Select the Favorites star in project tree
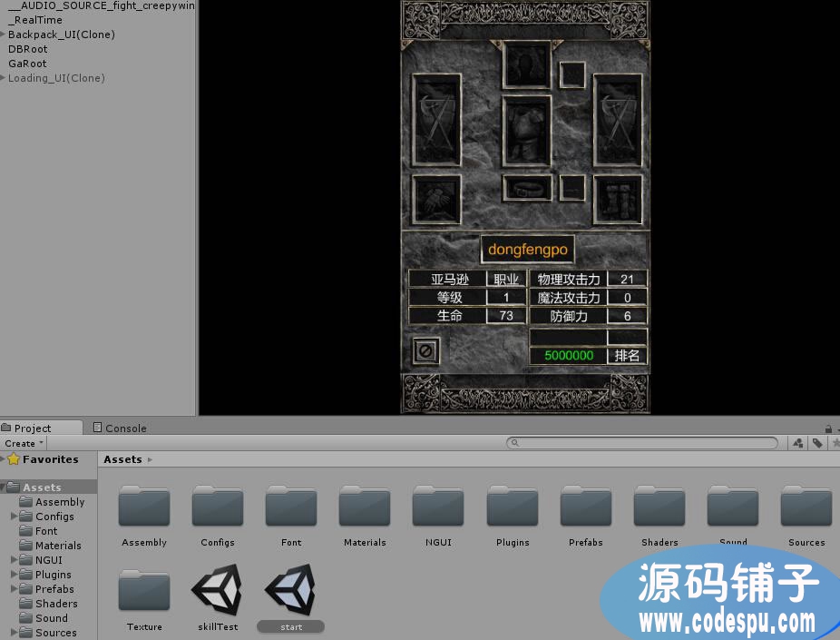This screenshot has height=640, width=840. [14, 458]
